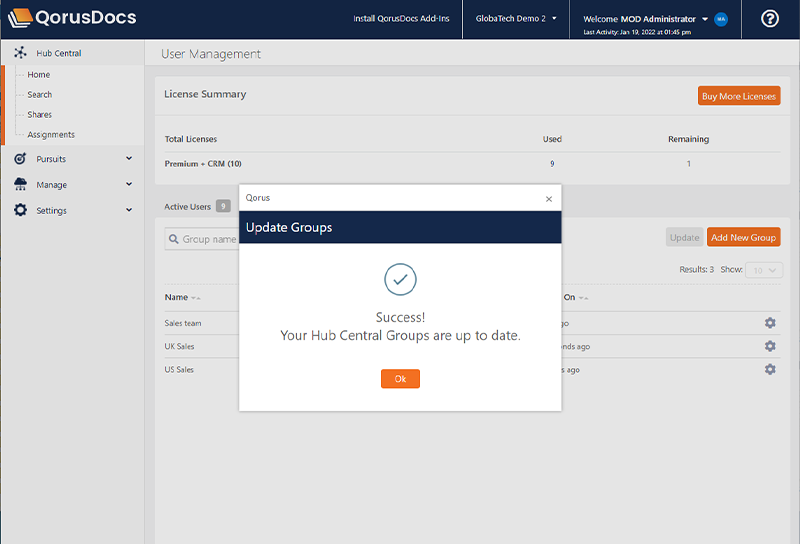Expand the Settings menu chevron

pos(129,210)
